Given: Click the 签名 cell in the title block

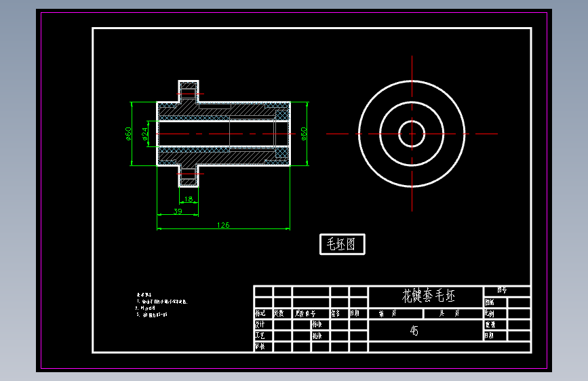Looking at the screenshot, I should click(339, 313).
